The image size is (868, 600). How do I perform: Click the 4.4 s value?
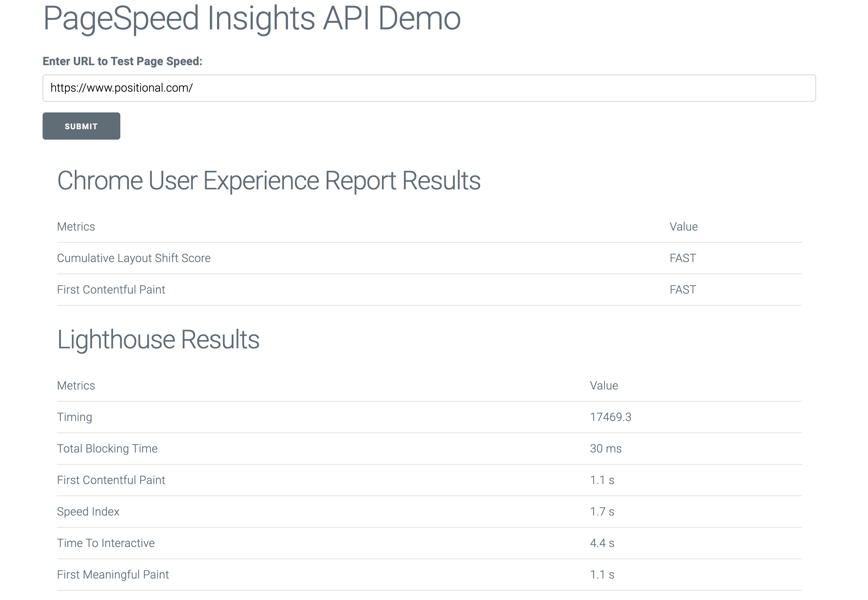(x=602, y=543)
